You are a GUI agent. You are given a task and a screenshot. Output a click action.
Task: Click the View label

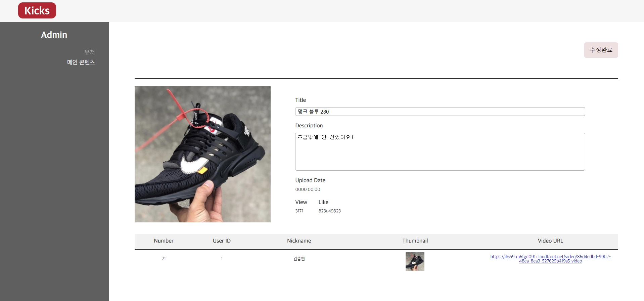[301, 202]
